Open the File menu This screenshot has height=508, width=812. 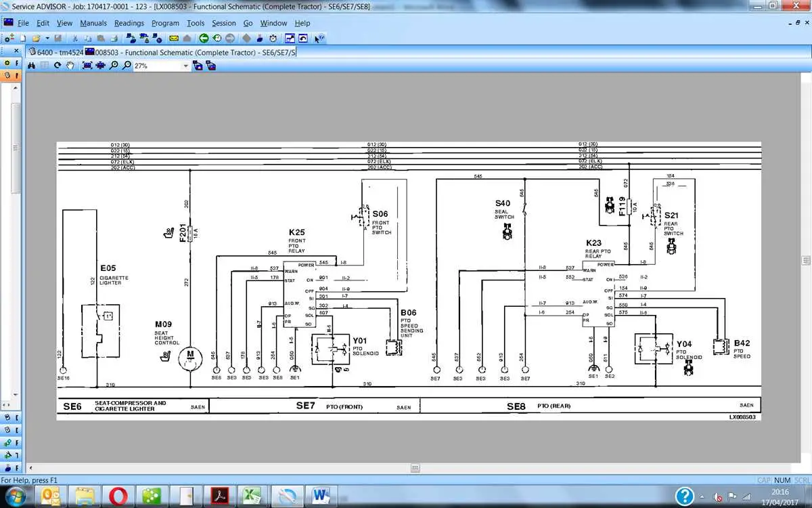point(23,23)
